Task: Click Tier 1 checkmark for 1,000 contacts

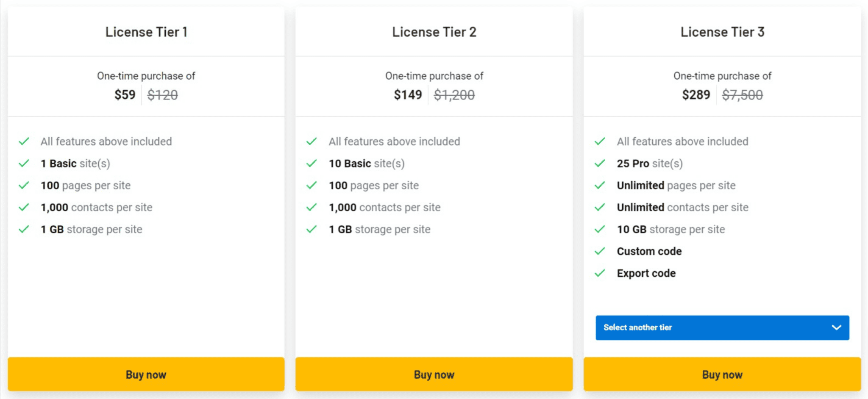Action: pos(24,207)
